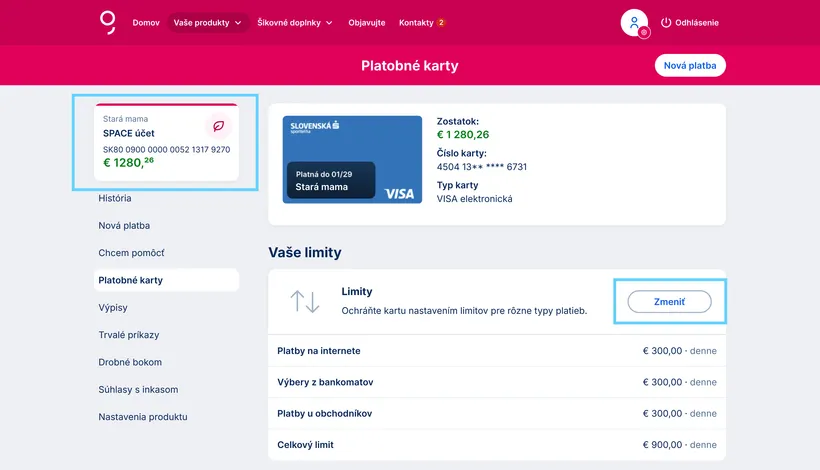This screenshot has width=820, height=470.
Task: Open História in the sidebar
Action: 115,198
